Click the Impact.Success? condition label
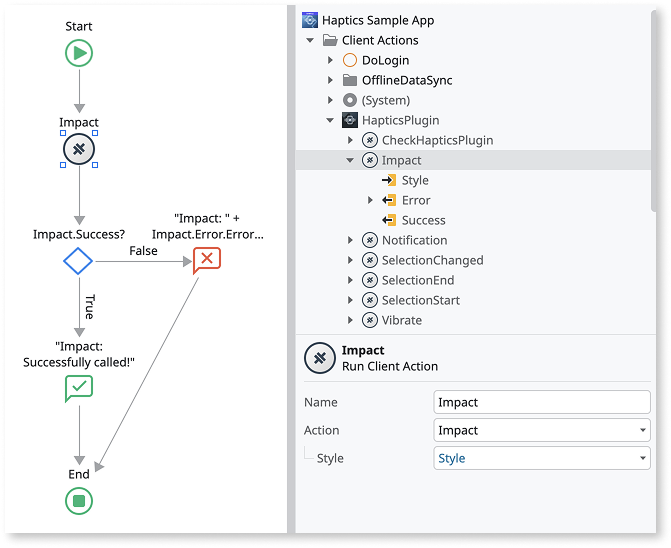 pyautogui.click(x=79, y=234)
